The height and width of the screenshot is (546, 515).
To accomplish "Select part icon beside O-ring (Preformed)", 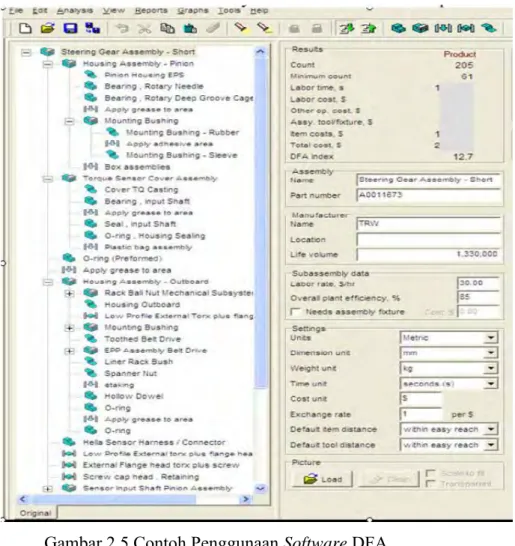I will click(69, 258).
